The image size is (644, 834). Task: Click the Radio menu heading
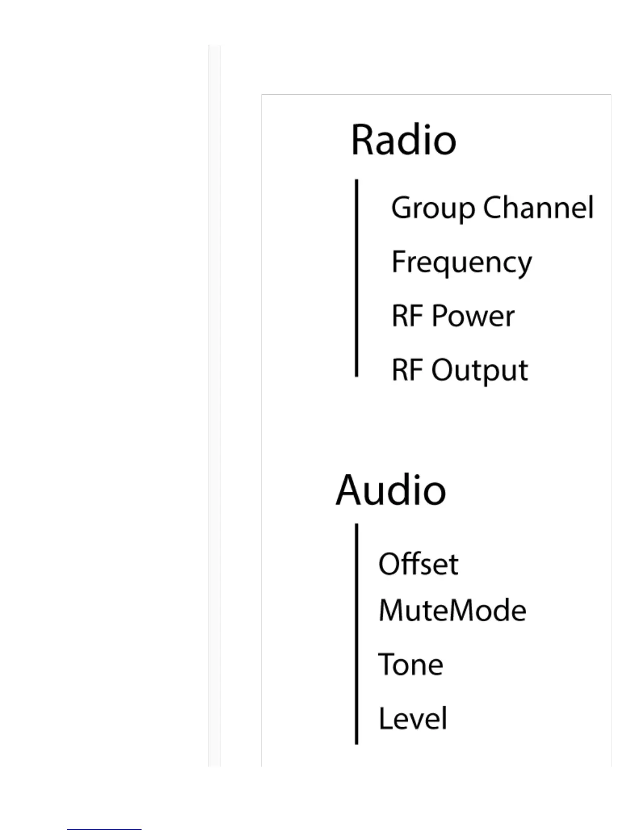[403, 140]
